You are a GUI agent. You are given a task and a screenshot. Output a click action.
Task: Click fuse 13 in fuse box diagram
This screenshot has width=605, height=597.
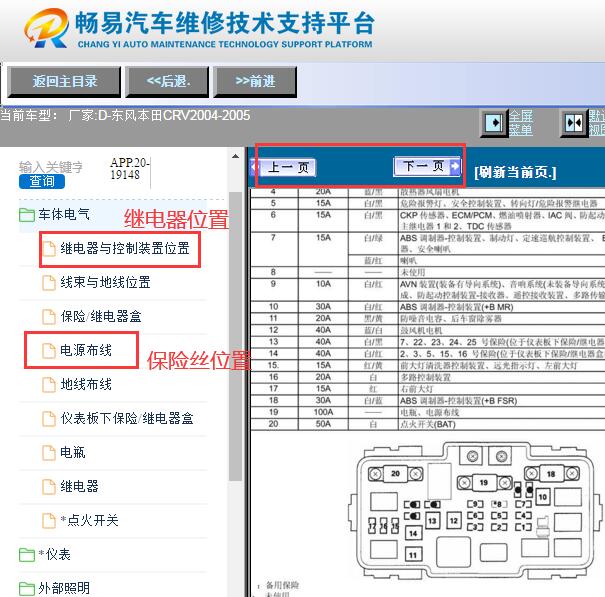[432, 521]
